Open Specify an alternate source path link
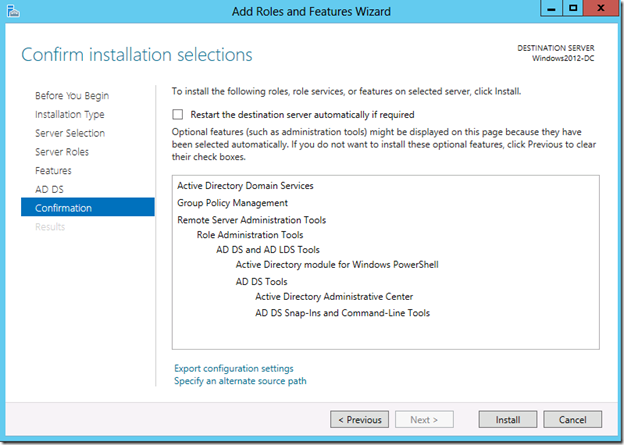 pos(240,381)
